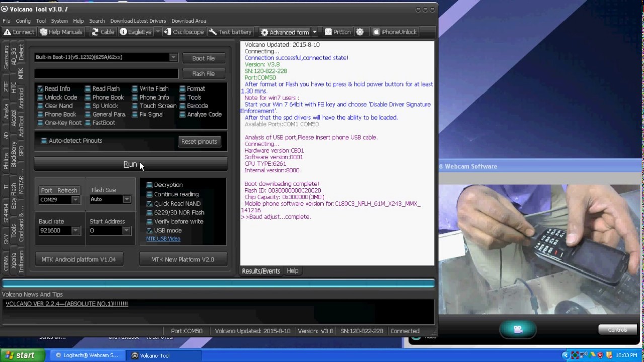
Task: Open the File menu
Action: click(6, 21)
